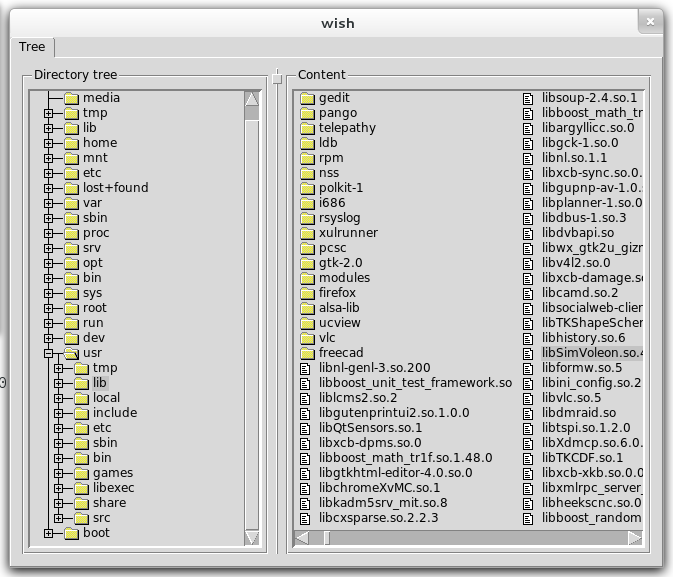Click the file icon beside liblcms2.so.2

[x=305, y=398]
